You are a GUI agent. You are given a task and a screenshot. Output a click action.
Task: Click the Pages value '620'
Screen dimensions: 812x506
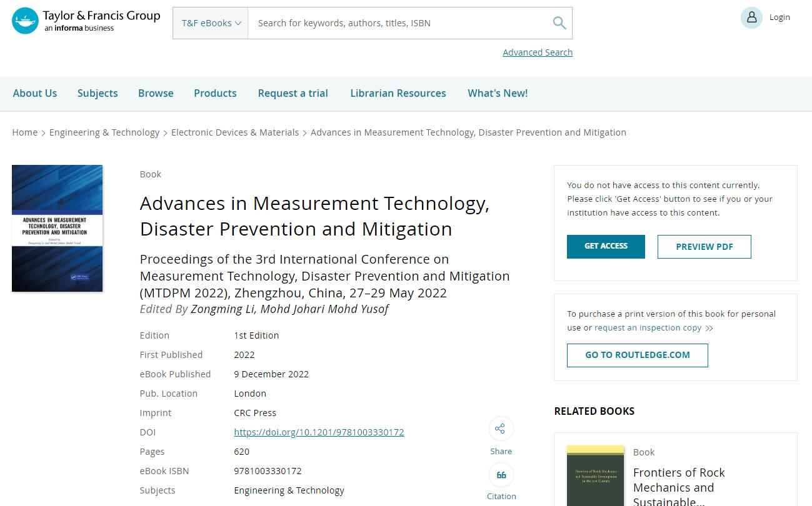(x=241, y=452)
